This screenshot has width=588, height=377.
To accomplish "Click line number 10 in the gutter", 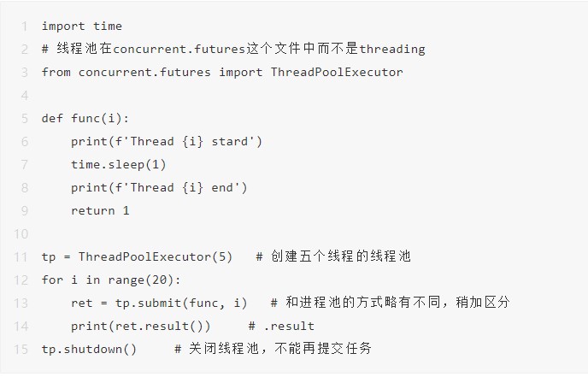I will point(21,233).
